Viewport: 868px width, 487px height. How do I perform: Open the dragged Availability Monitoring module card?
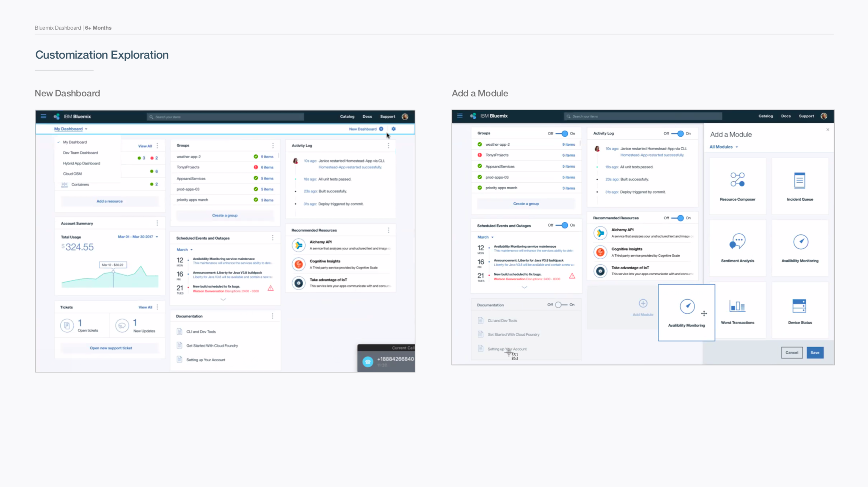686,312
